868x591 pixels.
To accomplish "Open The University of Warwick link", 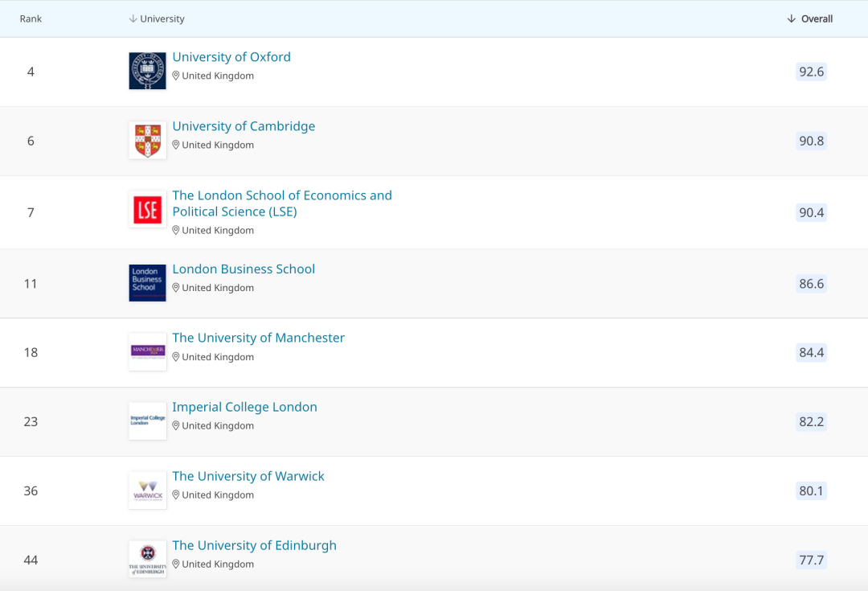I will [248, 477].
